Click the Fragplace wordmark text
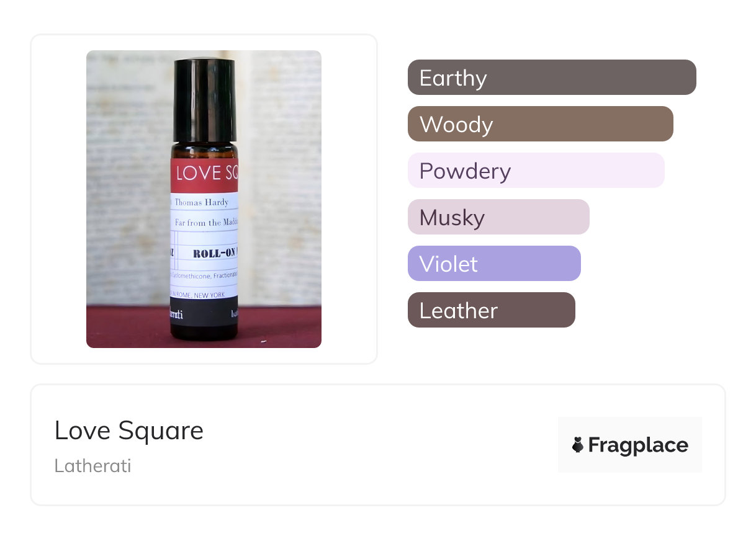Image resolution: width=756 pixels, height=536 pixels. 638,445
